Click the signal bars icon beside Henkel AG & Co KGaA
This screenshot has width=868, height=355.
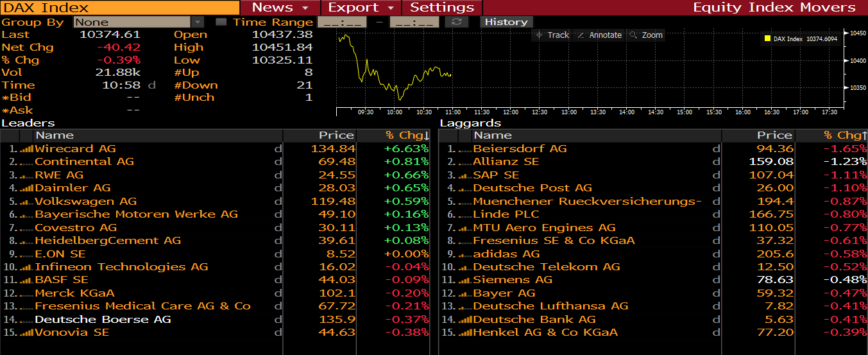point(465,333)
